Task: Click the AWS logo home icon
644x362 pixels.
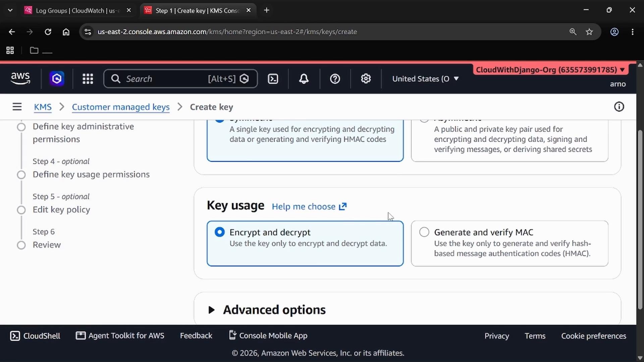Action: tap(20, 78)
